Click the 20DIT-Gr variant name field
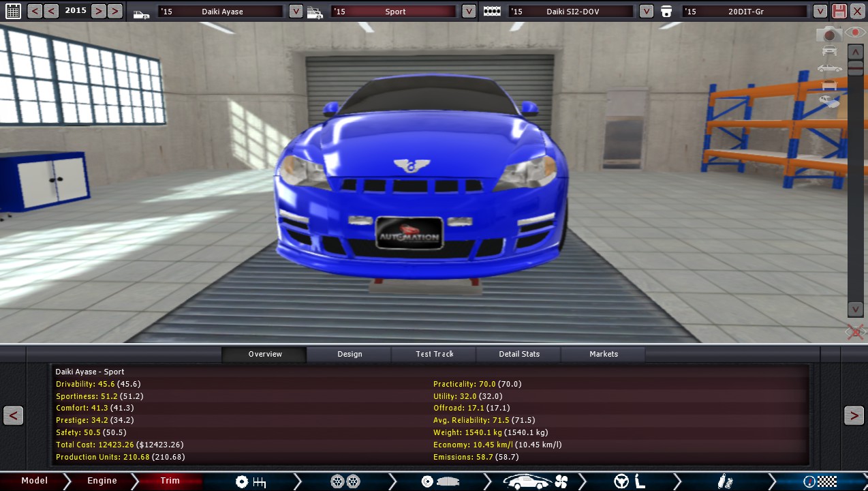The height and width of the screenshot is (491, 868). click(x=745, y=12)
